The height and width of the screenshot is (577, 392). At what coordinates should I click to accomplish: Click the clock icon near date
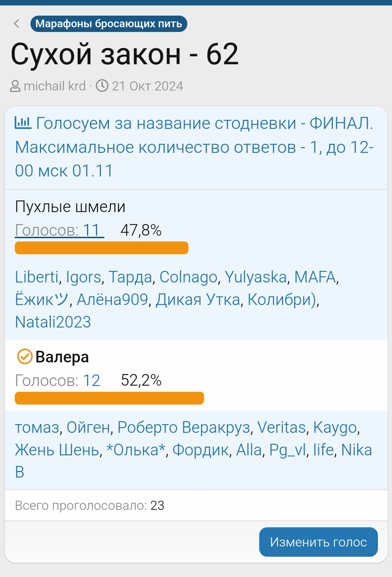pyautogui.click(x=102, y=86)
